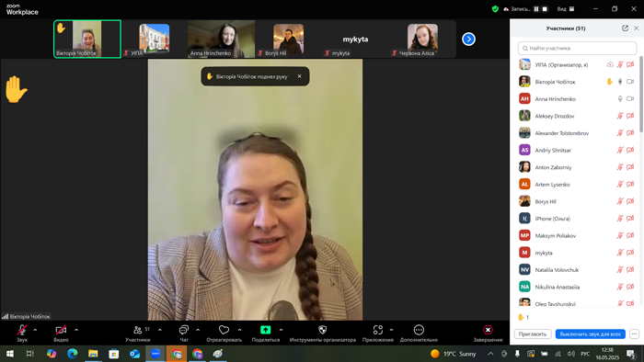The width and height of the screenshot is (644, 362).
Task: Open the Чат chat icon
Action: point(184,330)
